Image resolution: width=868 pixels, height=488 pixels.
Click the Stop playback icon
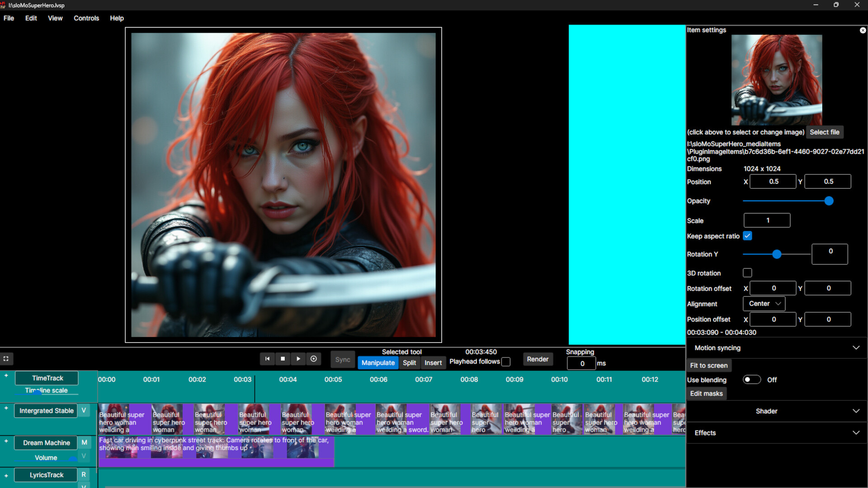pyautogui.click(x=283, y=358)
